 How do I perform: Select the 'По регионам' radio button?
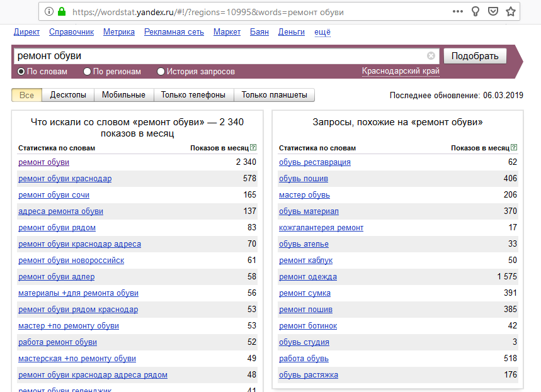87,71
